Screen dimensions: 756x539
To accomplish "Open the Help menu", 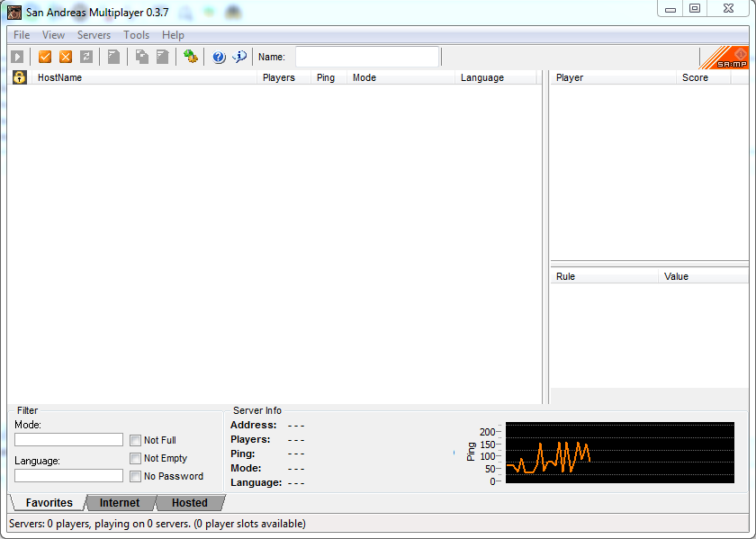I will click(x=173, y=35).
